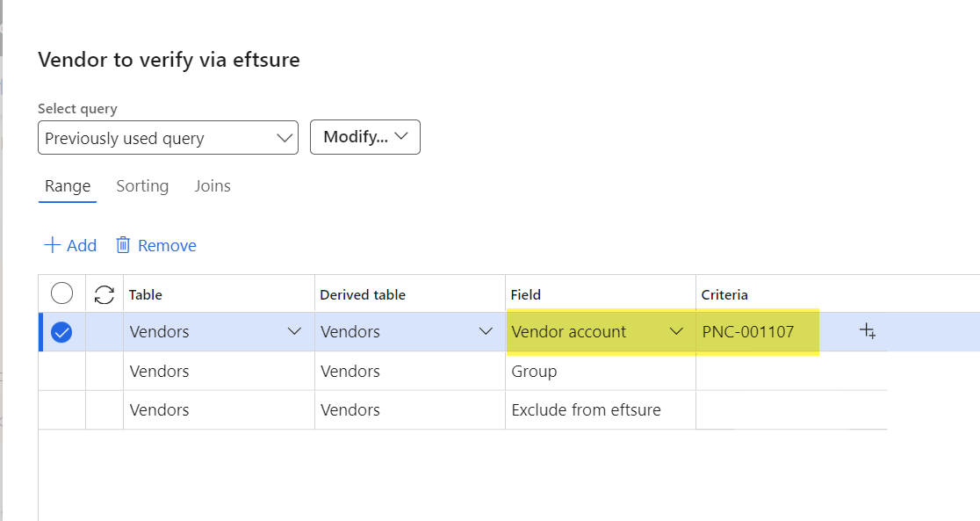Click the Add plus icon
Viewport: 980px width, 521px height.
point(52,244)
